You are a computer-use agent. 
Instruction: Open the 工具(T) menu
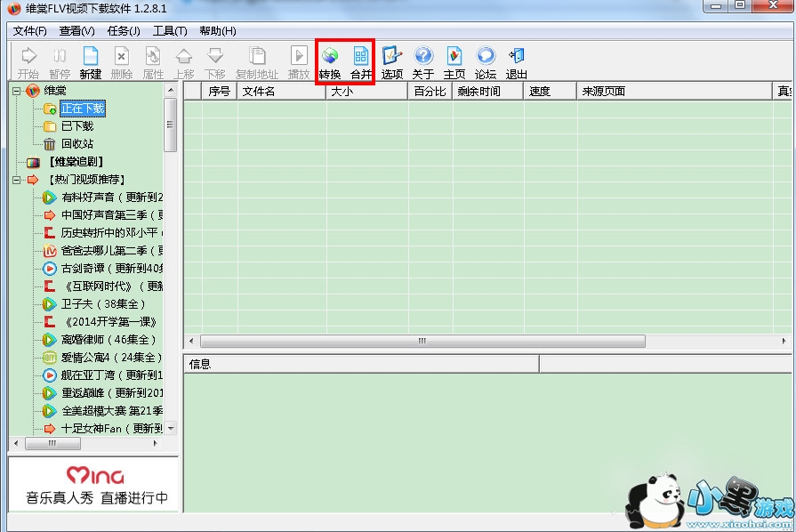[170, 31]
